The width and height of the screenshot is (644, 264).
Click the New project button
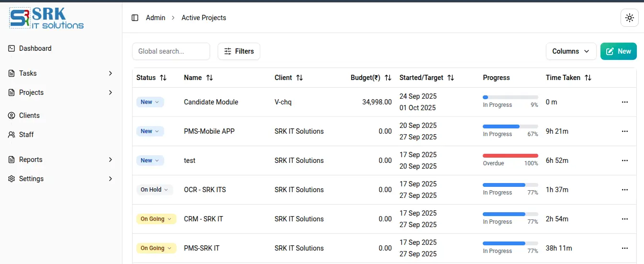tap(618, 51)
